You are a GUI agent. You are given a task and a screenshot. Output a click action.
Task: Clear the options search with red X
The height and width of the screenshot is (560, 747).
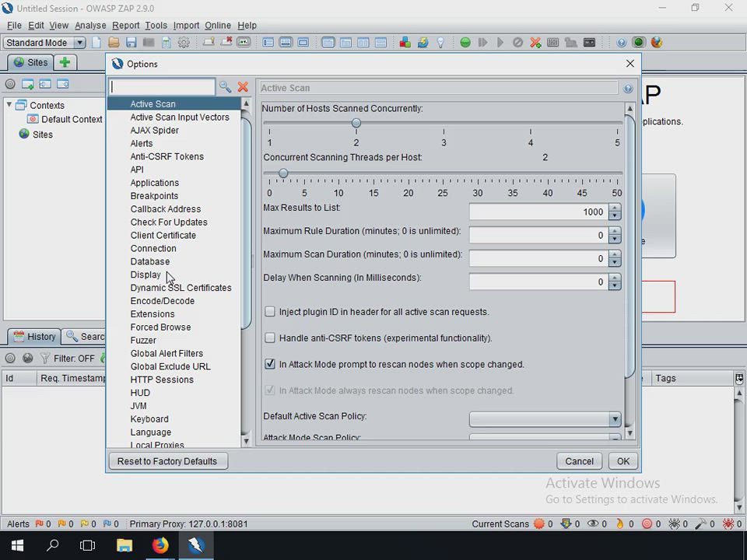click(243, 87)
